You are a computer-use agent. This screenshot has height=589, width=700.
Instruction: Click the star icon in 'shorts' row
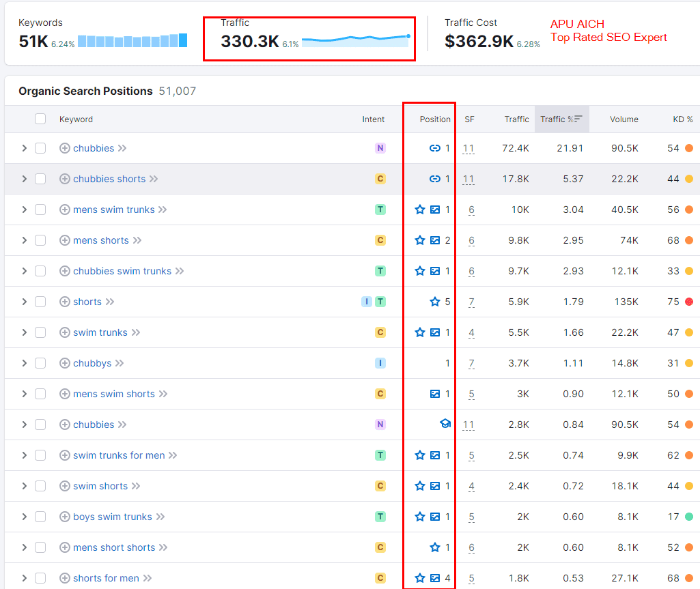434,302
